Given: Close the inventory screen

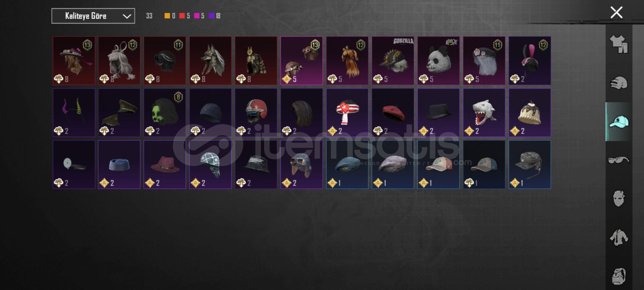Looking at the screenshot, I should (x=616, y=13).
